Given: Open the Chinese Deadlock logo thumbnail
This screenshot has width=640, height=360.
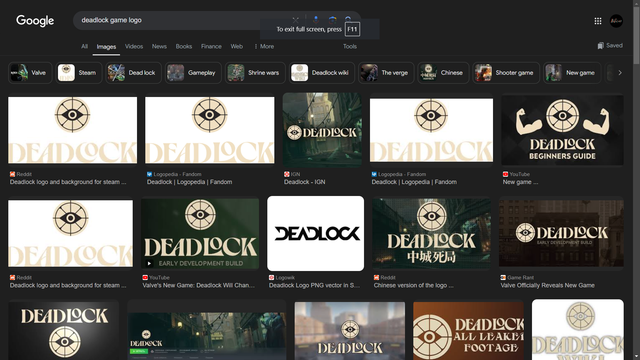Looking at the screenshot, I should pos(431,233).
